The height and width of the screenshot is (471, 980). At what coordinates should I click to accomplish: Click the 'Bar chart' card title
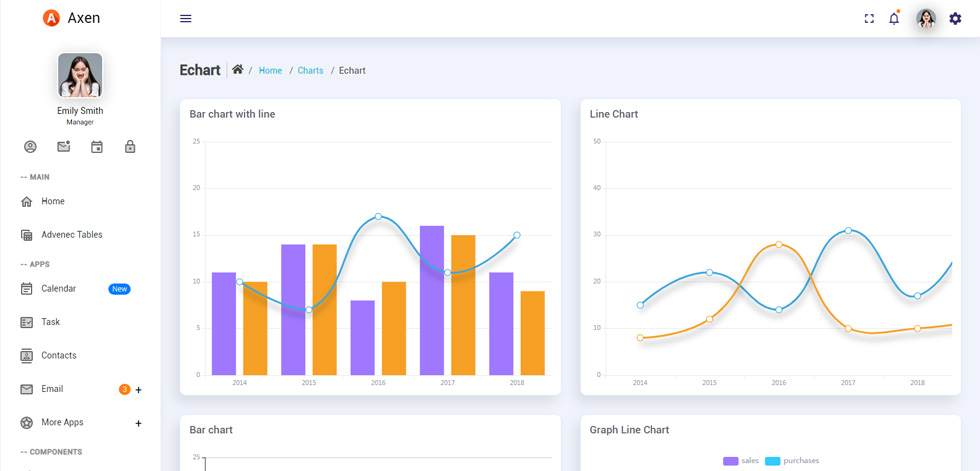(211, 430)
